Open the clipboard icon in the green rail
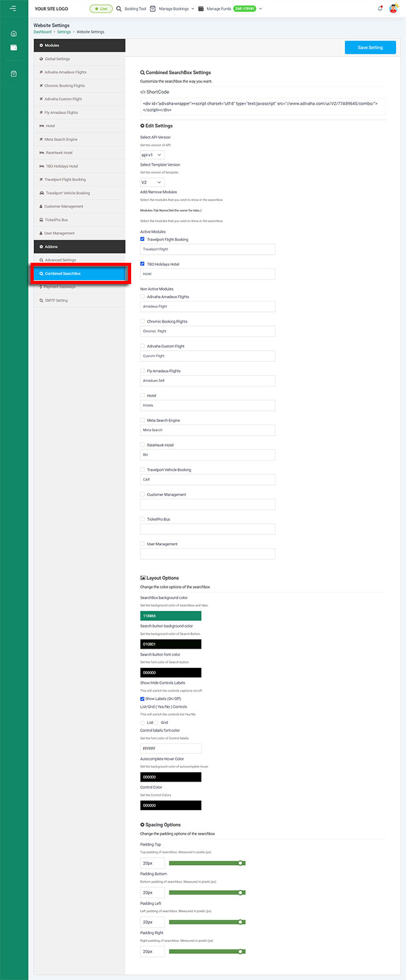 (x=14, y=74)
